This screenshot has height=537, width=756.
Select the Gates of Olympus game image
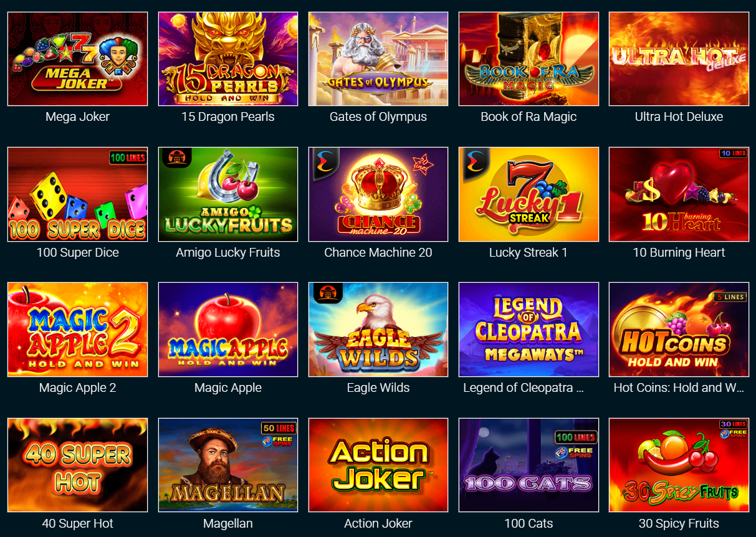pos(378,59)
